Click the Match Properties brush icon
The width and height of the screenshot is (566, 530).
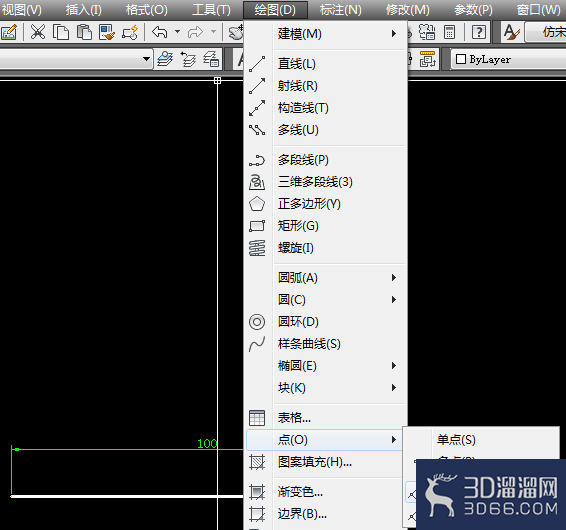coord(107,32)
